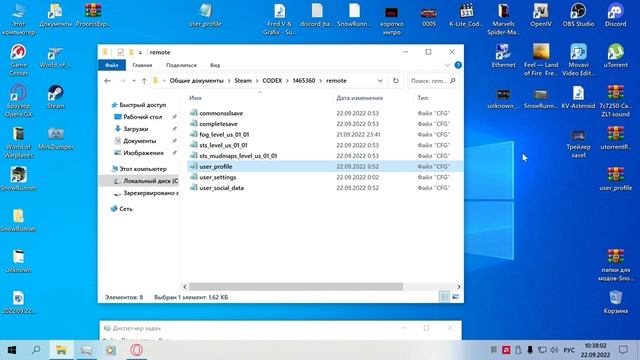640x360 pixels.
Task: Switch to details view layout
Action: 444,297
